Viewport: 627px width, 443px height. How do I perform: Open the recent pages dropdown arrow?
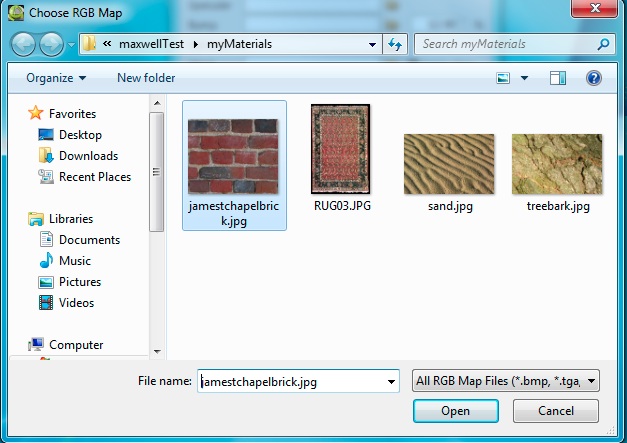[x=71, y=44]
